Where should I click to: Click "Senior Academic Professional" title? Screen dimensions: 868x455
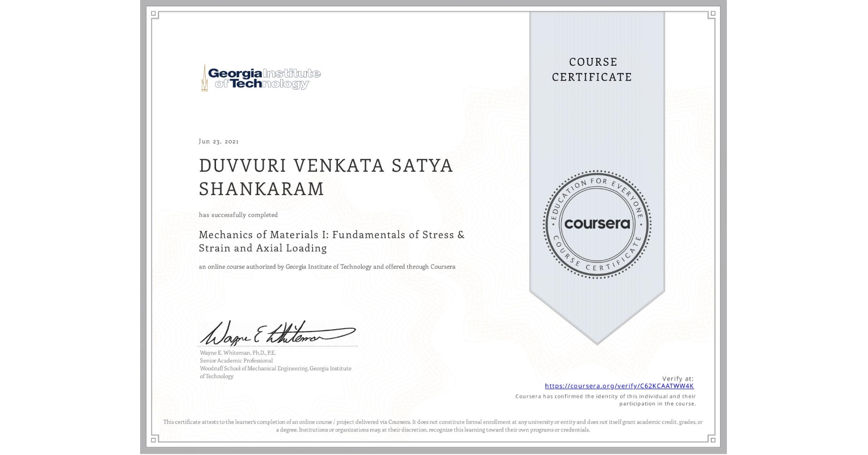(236, 360)
